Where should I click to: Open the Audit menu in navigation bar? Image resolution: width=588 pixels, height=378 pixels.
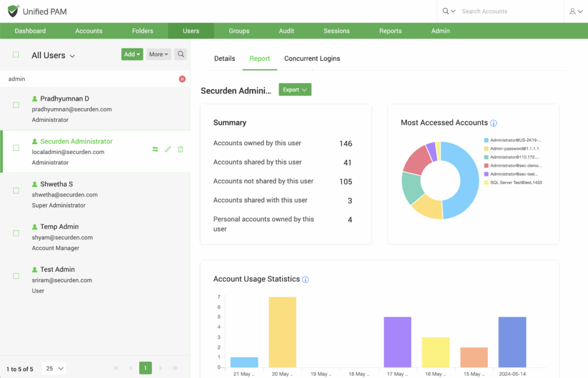(x=286, y=31)
